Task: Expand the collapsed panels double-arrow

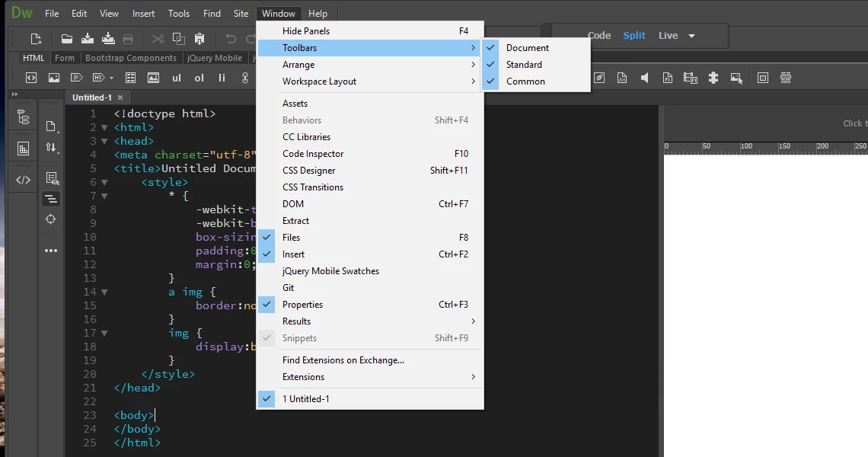Action: 14,94
